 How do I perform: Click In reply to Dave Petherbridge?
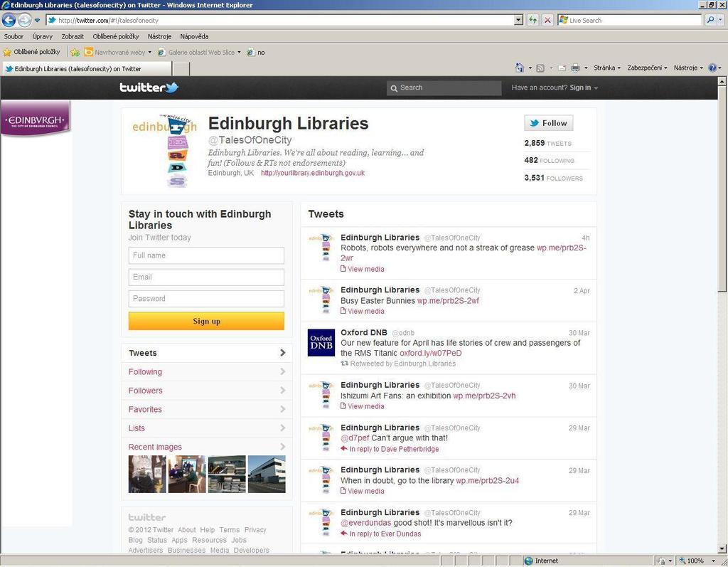(390, 449)
